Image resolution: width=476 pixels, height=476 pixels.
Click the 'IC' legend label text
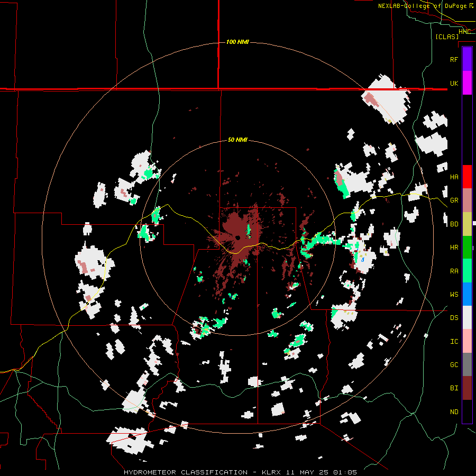454,341
